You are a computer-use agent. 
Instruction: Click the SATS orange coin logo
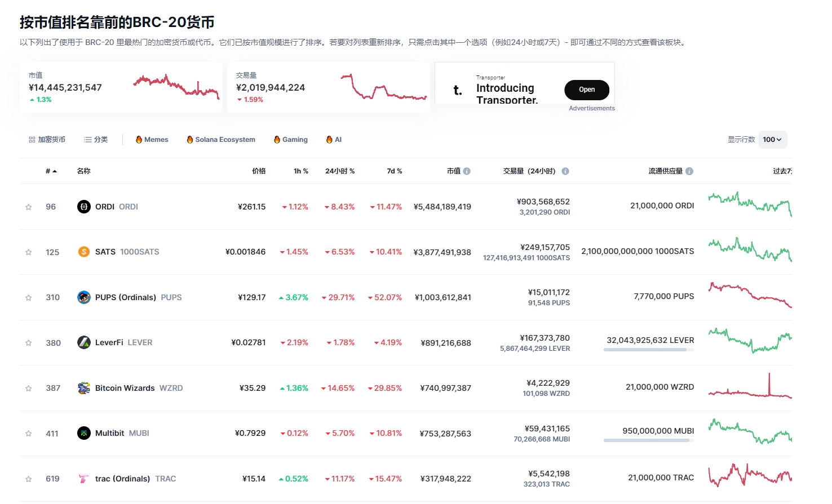point(84,252)
